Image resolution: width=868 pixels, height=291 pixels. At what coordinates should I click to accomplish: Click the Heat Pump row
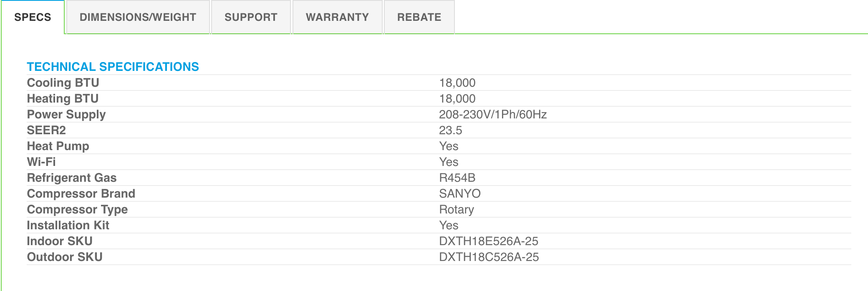(x=58, y=146)
